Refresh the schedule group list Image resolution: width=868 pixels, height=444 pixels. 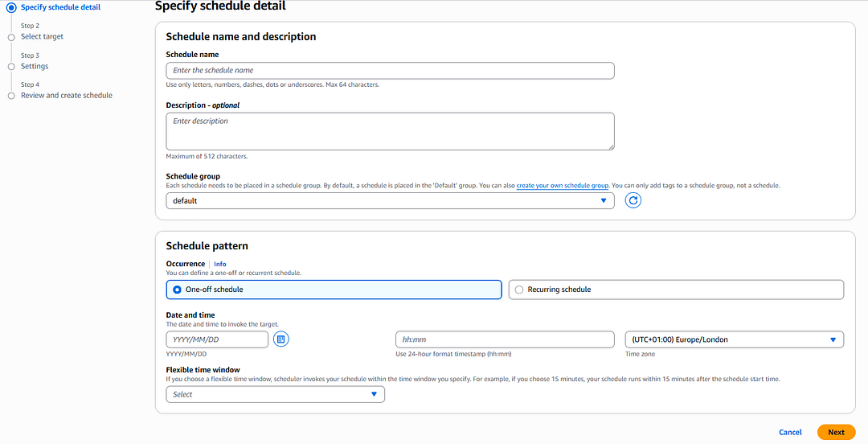[633, 200]
